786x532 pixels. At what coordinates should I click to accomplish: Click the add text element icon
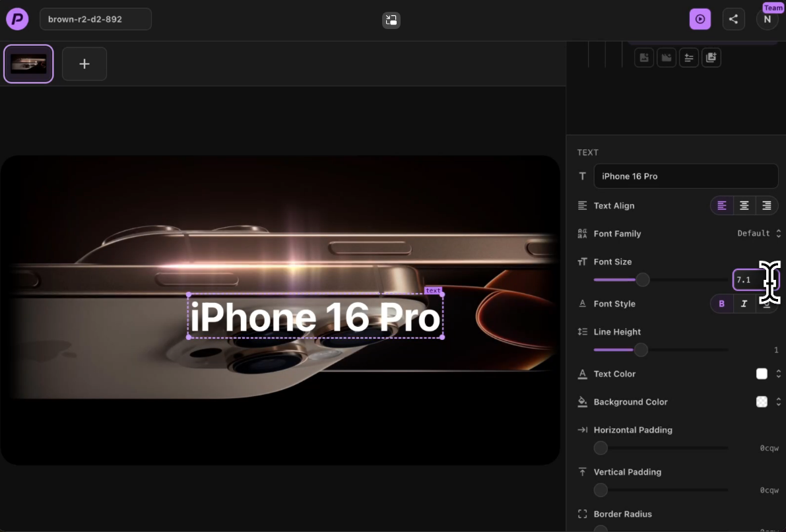tap(689, 57)
